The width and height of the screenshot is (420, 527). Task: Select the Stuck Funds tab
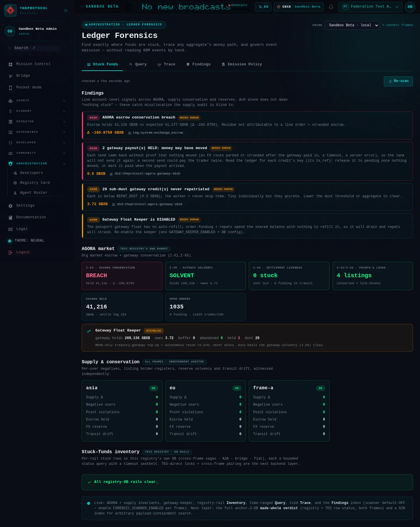pyautogui.click(x=102, y=64)
